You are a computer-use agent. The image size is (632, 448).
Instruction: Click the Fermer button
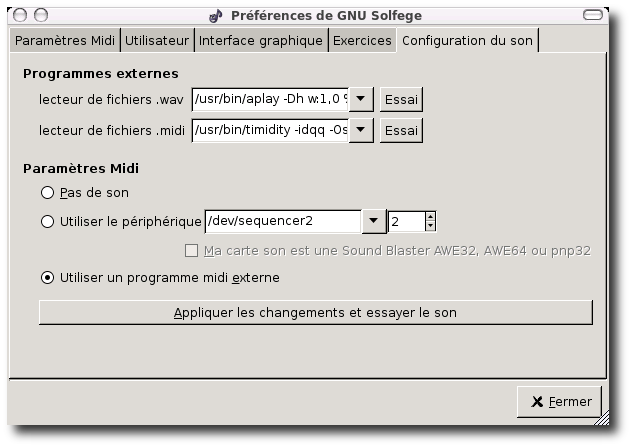coord(560,402)
